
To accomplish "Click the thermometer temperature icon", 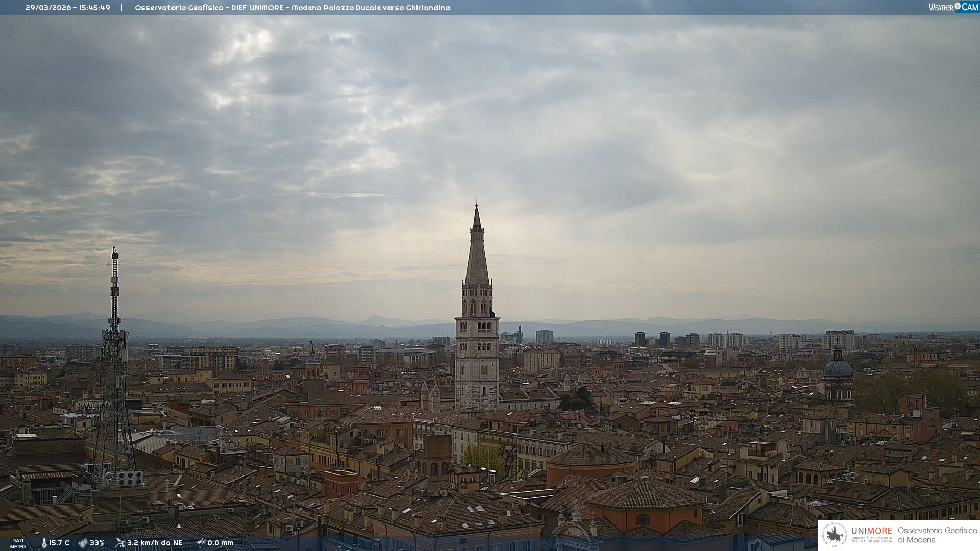I will [44, 543].
